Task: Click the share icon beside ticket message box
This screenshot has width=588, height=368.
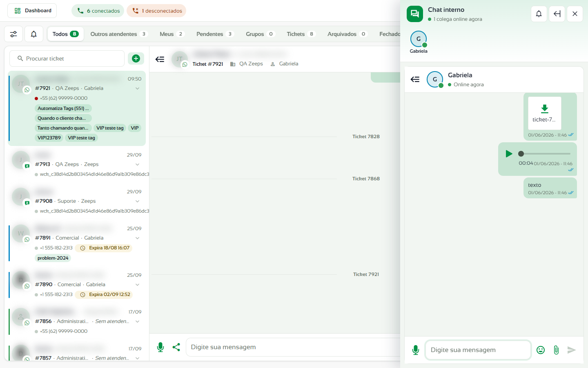Action: 176,347
